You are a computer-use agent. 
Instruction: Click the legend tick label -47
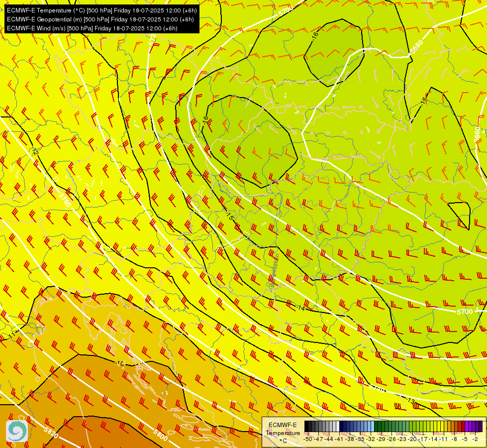pyautogui.click(x=318, y=439)
